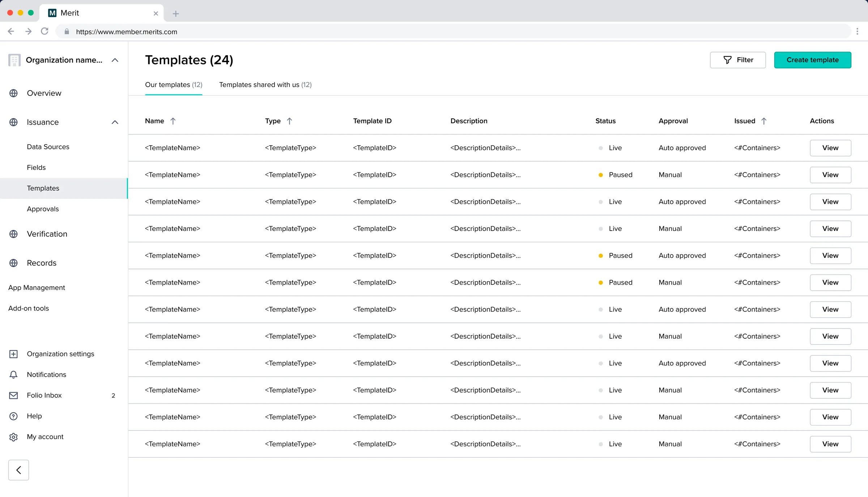Viewport: 868px width, 497px height.
Task: Click the Verification globe icon
Action: 13,234
